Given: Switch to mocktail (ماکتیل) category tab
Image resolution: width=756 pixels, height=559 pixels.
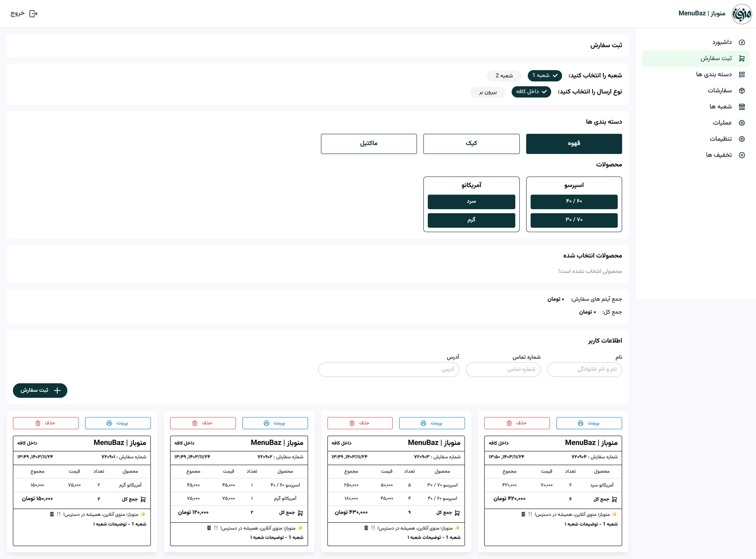Looking at the screenshot, I should pyautogui.click(x=368, y=143).
